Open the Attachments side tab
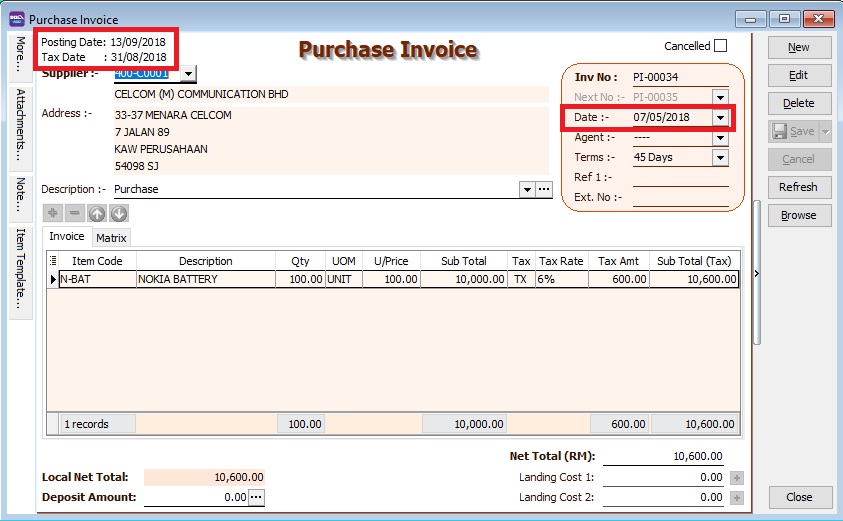The image size is (843, 521). pyautogui.click(x=21, y=126)
